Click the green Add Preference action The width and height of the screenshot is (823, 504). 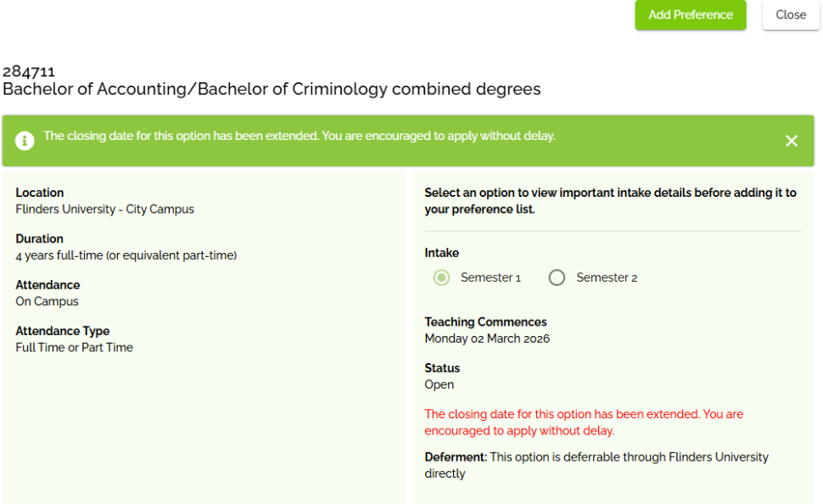(690, 14)
